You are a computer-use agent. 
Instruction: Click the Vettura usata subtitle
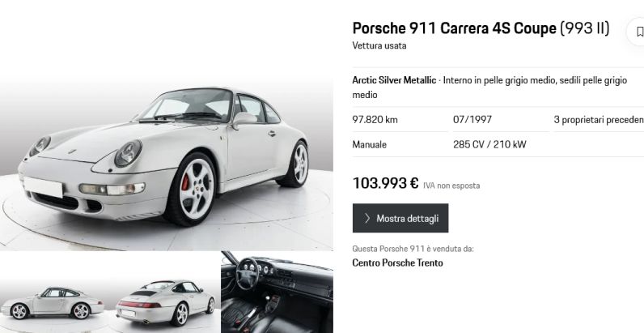tap(379, 45)
